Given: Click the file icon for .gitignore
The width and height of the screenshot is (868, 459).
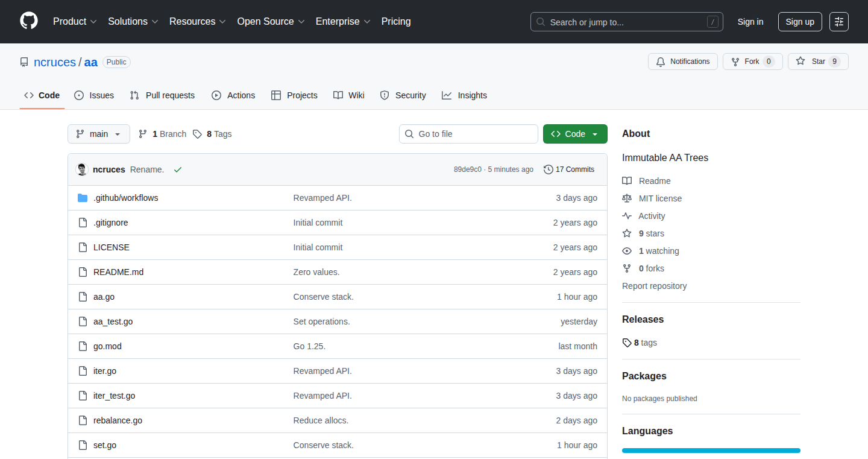Looking at the screenshot, I should [83, 223].
